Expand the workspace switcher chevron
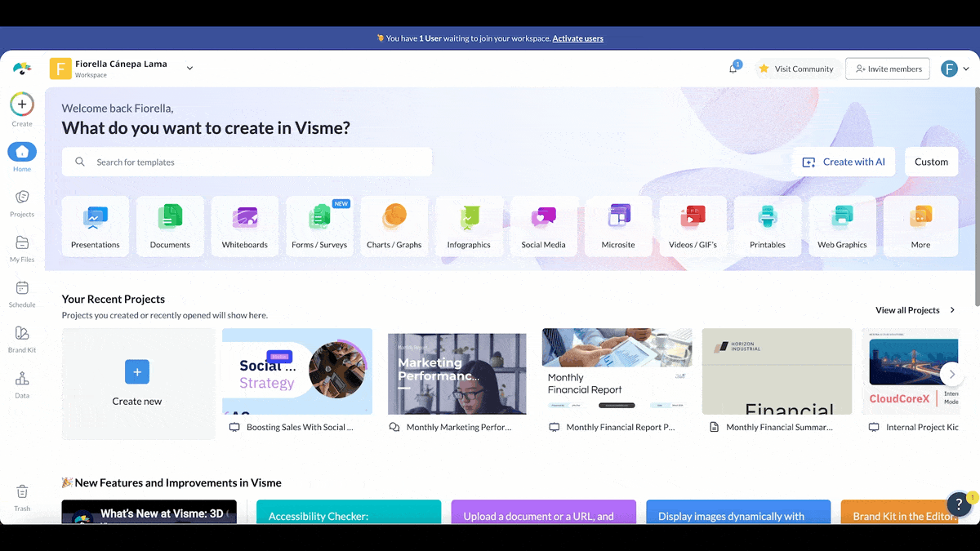980x551 pixels. (189, 69)
